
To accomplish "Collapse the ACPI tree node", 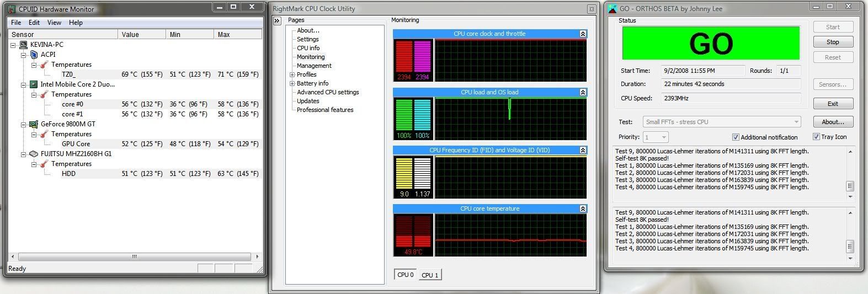I will [24, 55].
